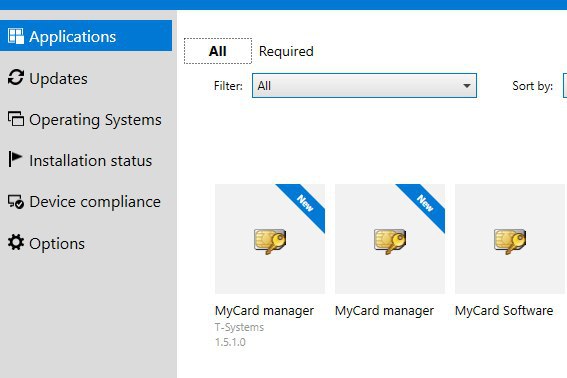
Task: Click the Sort by: label
Action: (532, 86)
